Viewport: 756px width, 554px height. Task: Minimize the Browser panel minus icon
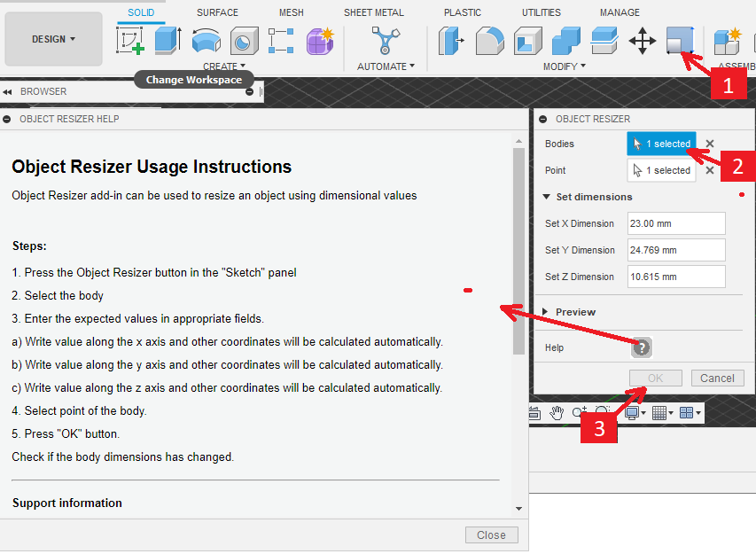pos(249,91)
